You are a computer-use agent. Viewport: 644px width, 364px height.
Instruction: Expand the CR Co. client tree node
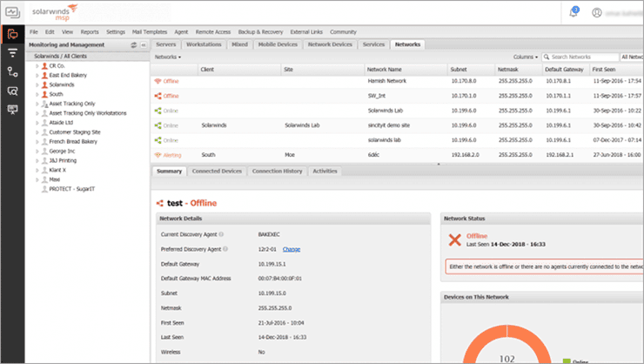pos(37,66)
